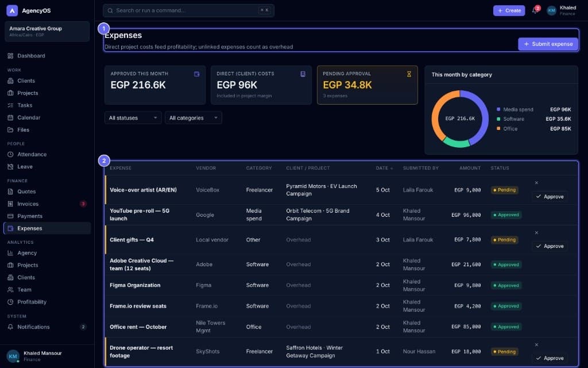The height and width of the screenshot is (368, 588).
Task: Click submitter 'Nour Hassan'
Action: 419,351
